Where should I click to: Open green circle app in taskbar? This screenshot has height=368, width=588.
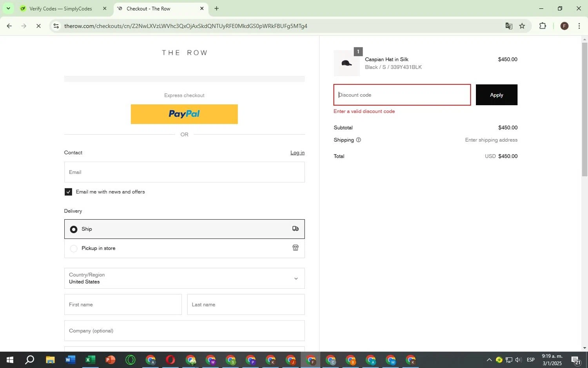[x=130, y=360]
